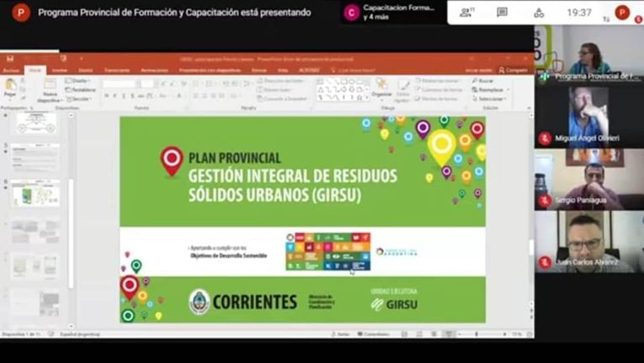Open the Meet chat panel icon
644x363 pixels.
[502, 13]
